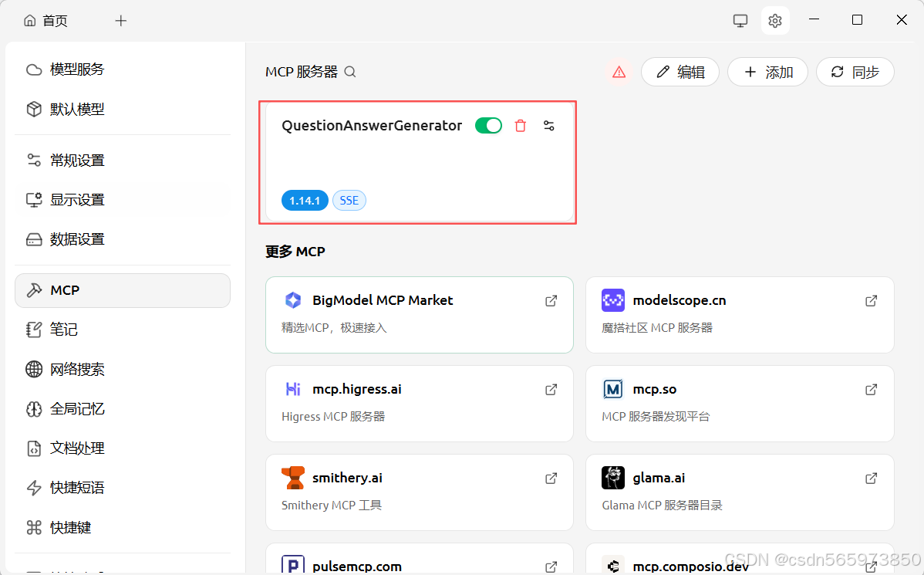Open the mcp.higress.ai card title
Image resolution: width=924 pixels, height=575 pixels.
(x=357, y=389)
